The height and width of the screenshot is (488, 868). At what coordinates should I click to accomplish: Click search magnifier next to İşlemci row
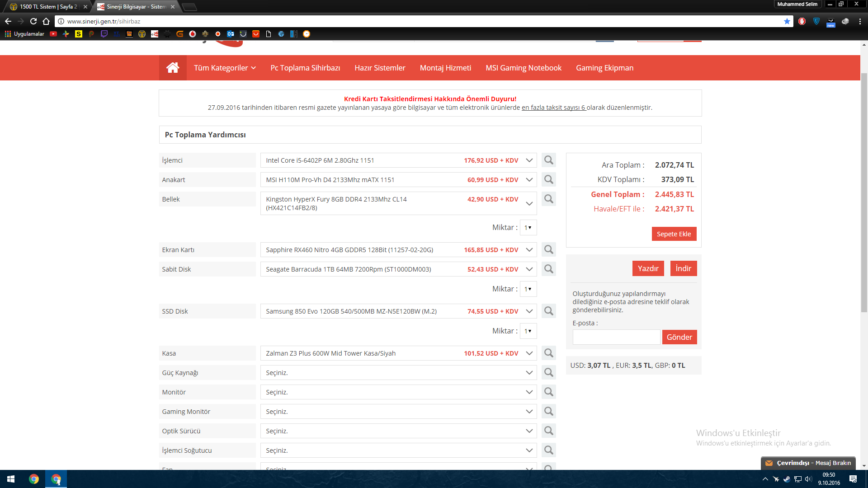pyautogui.click(x=548, y=160)
